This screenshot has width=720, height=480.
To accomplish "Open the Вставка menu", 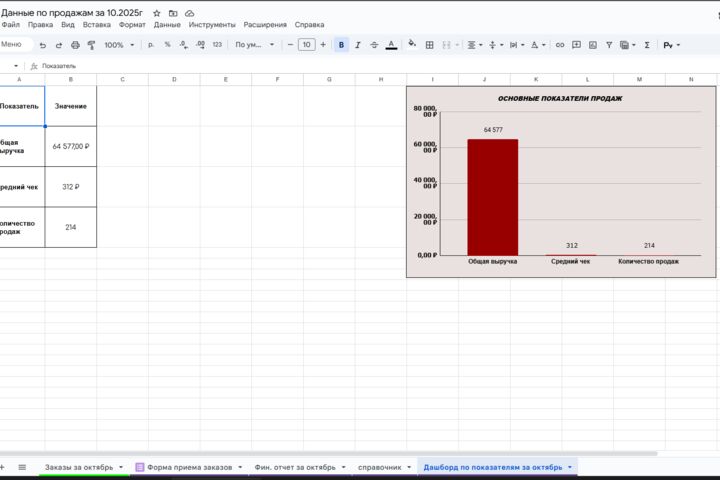I will click(96, 25).
